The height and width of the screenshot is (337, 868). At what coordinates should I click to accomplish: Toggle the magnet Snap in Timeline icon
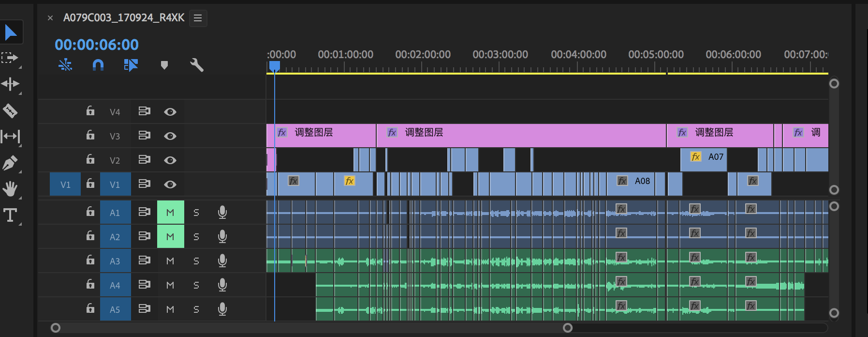tap(98, 65)
